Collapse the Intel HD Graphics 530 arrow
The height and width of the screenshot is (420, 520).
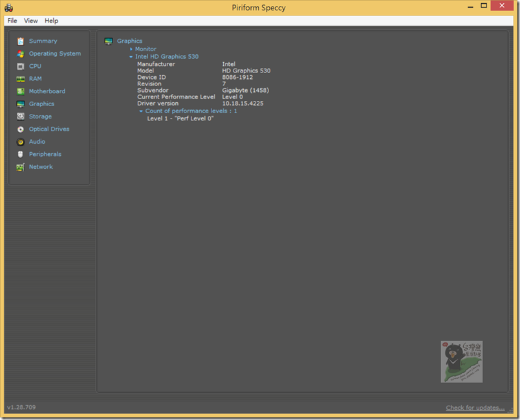(x=131, y=57)
